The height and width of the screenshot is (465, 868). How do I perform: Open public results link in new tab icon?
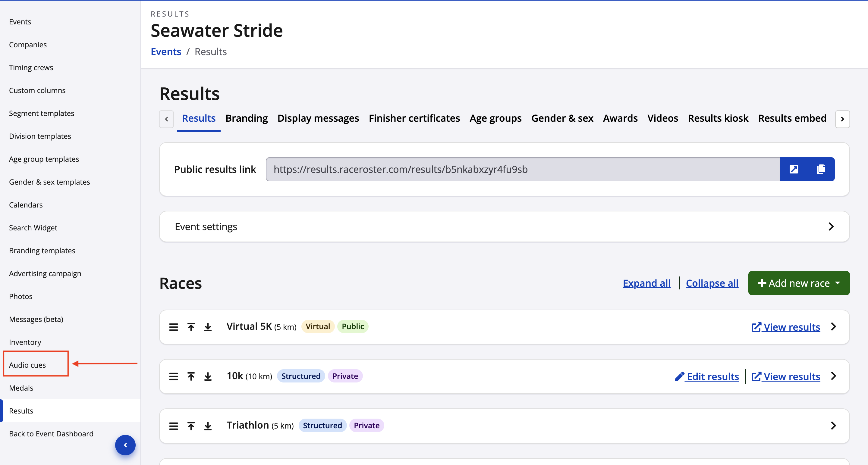click(794, 169)
